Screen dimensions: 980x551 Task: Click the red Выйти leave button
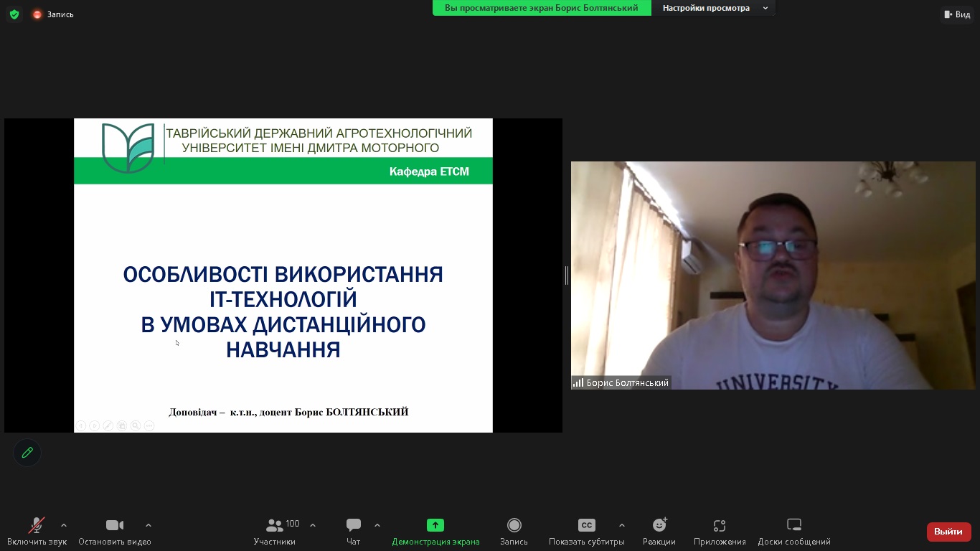pyautogui.click(x=948, y=532)
